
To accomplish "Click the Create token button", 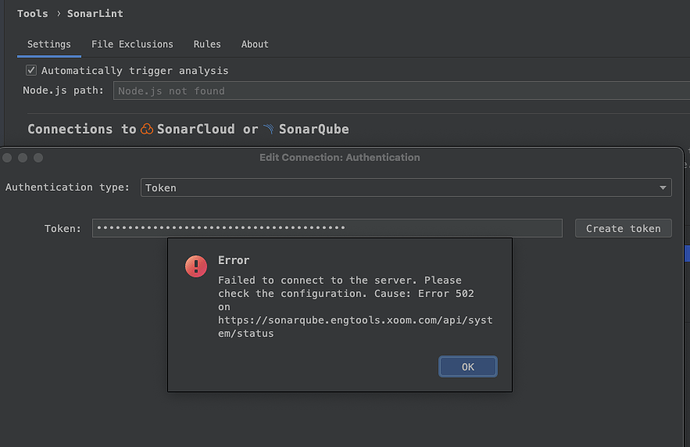I will 623,228.
